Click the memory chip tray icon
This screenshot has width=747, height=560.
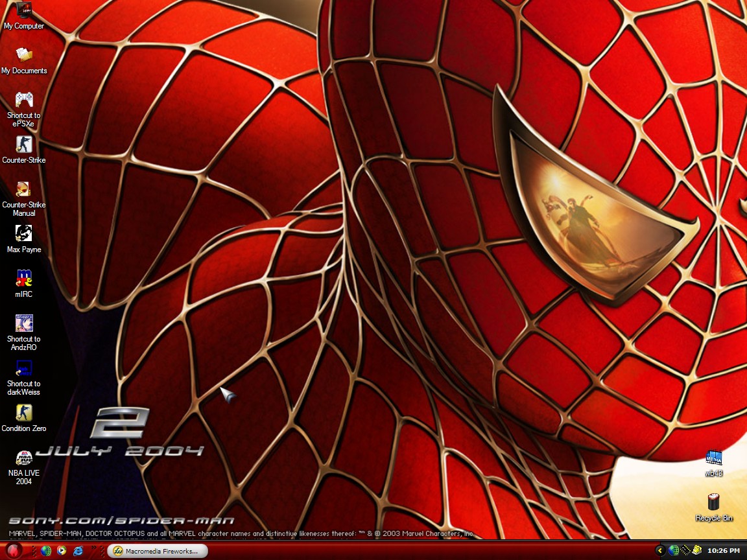[x=685, y=550]
